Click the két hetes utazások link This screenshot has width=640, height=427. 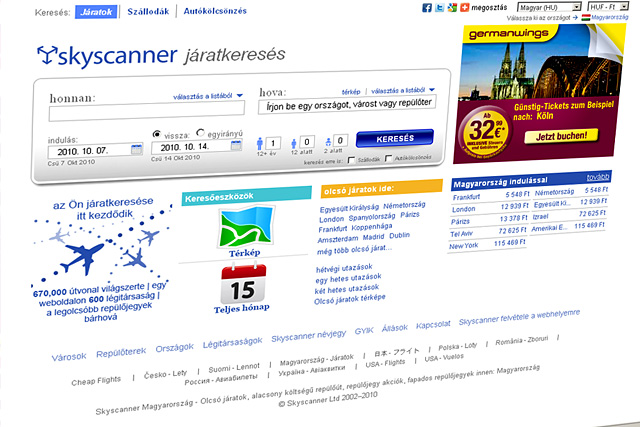[x=347, y=289]
